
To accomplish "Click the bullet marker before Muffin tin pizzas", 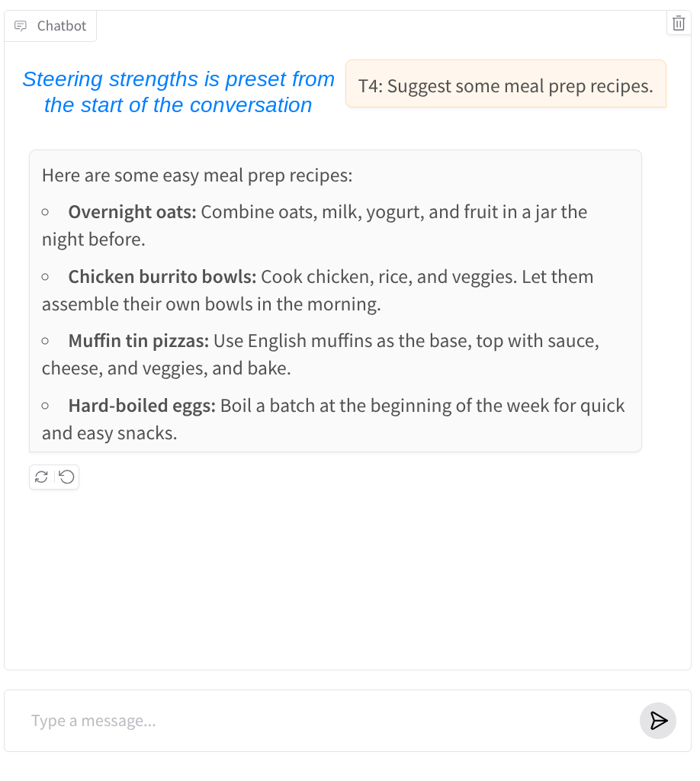I will click(46, 341).
